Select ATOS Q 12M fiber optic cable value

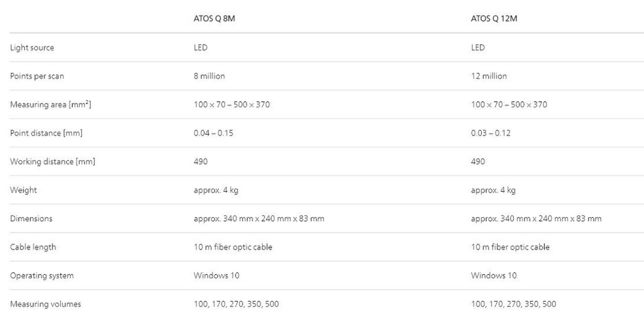(x=511, y=247)
